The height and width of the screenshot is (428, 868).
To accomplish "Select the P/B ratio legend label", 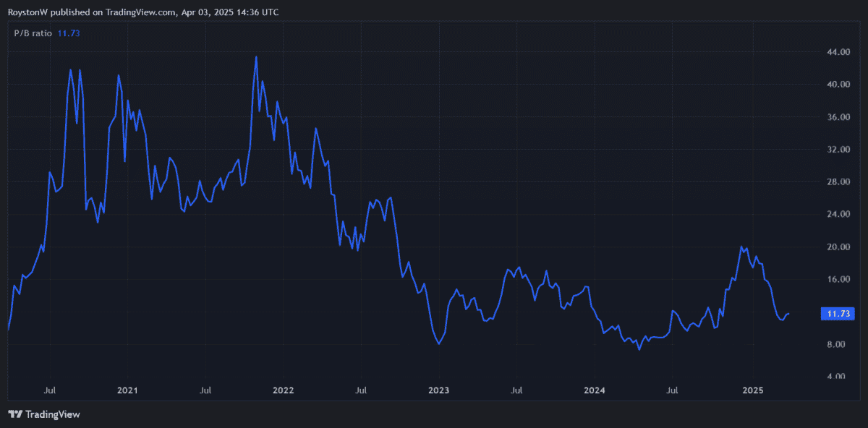I will 33,33.
